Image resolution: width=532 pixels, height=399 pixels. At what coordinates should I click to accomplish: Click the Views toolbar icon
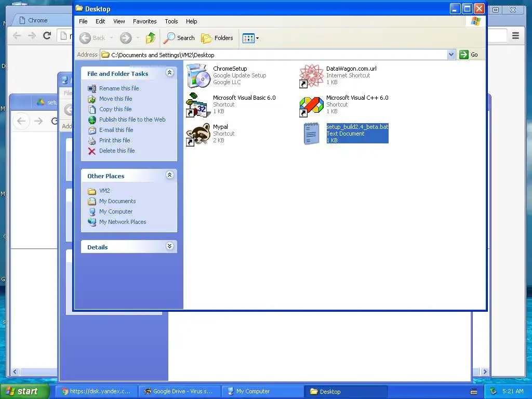pyautogui.click(x=248, y=38)
